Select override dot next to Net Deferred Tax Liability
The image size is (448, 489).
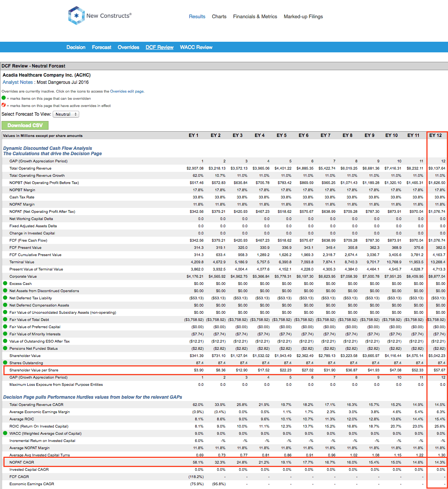coord(5,298)
